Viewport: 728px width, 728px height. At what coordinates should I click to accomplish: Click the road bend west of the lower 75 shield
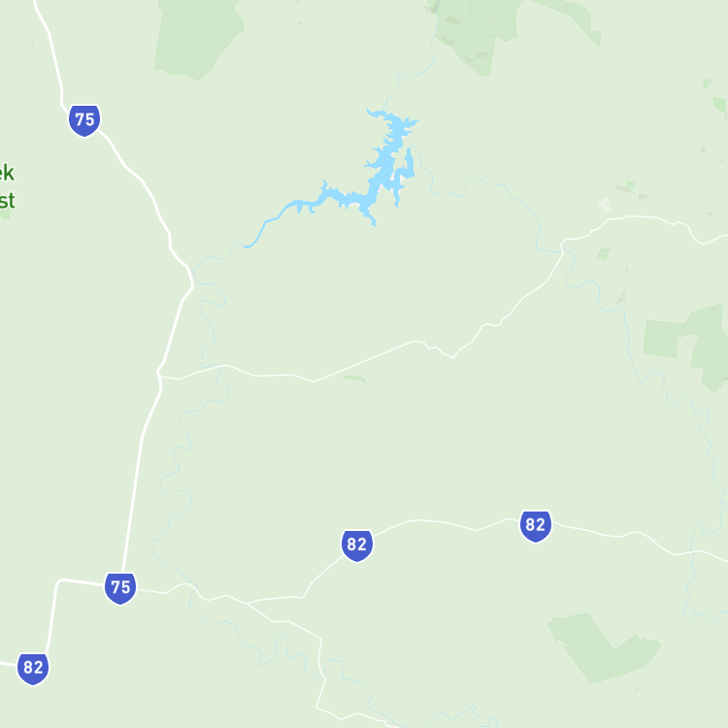click(x=58, y=582)
